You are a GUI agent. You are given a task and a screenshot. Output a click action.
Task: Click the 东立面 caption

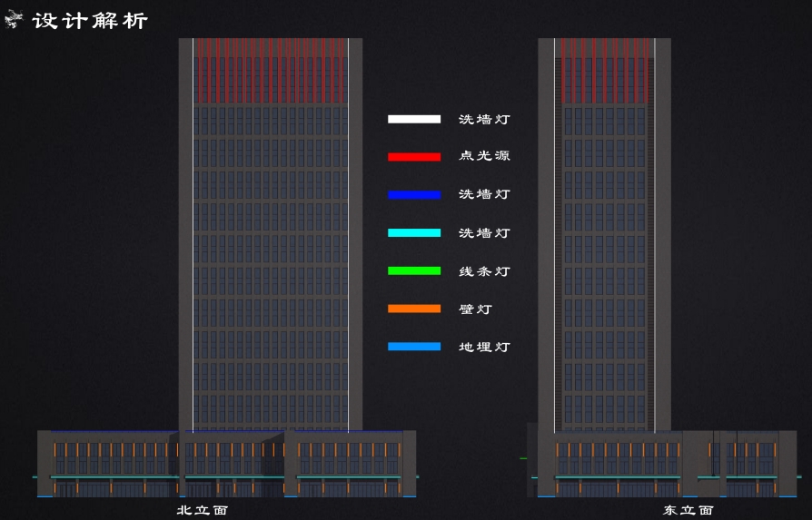[688, 510]
